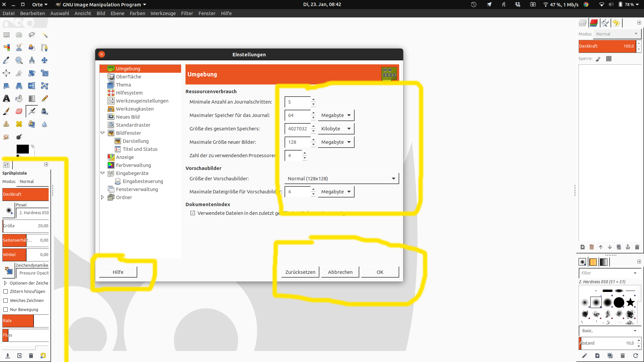Select the Rectangle Select tool

[6, 35]
